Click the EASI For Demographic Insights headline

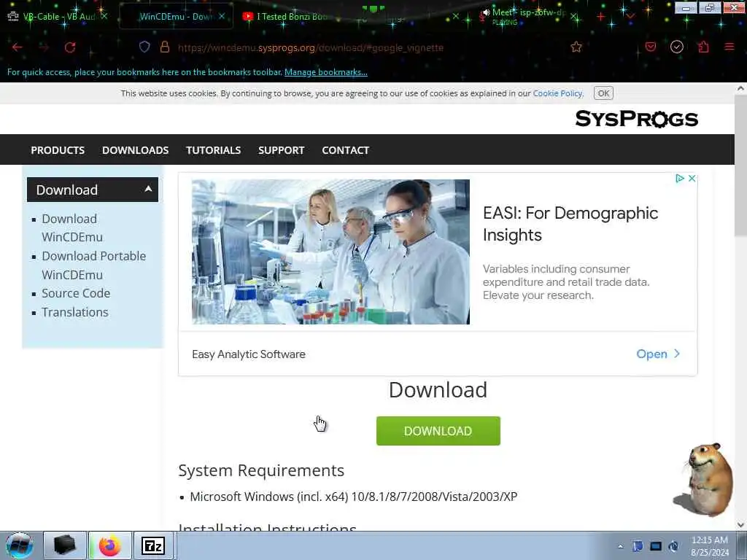pyautogui.click(x=570, y=224)
